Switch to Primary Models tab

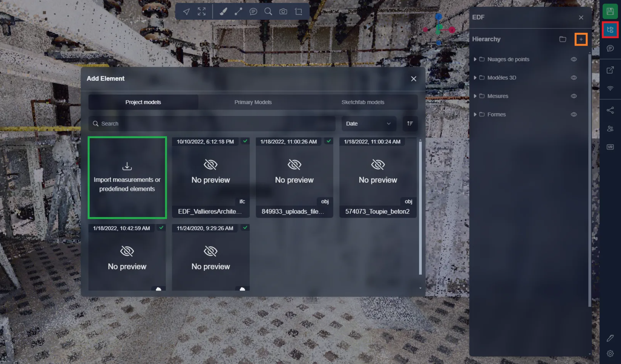coord(253,102)
